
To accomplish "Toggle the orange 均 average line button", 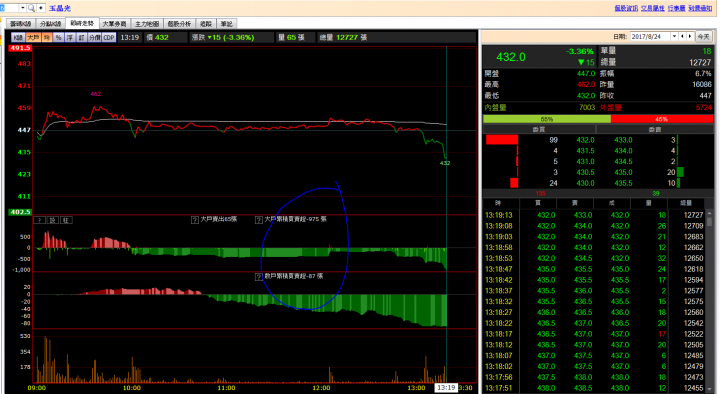I will (x=47, y=38).
